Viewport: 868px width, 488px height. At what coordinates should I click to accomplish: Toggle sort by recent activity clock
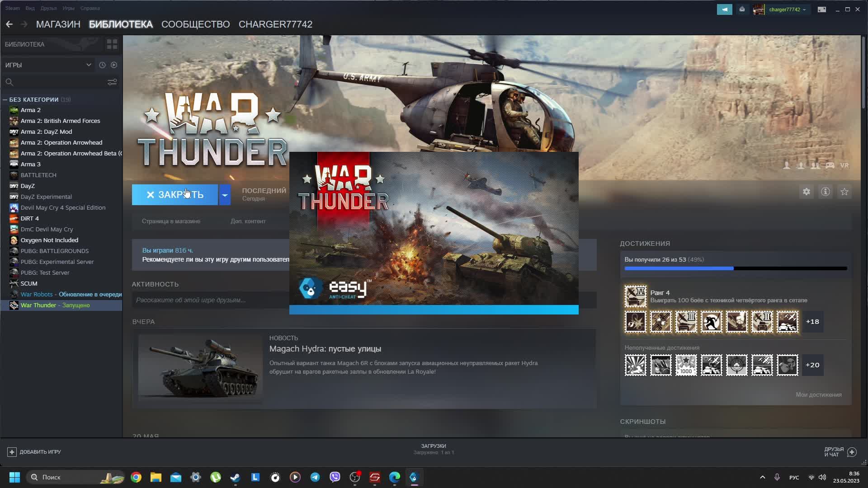coord(102,65)
